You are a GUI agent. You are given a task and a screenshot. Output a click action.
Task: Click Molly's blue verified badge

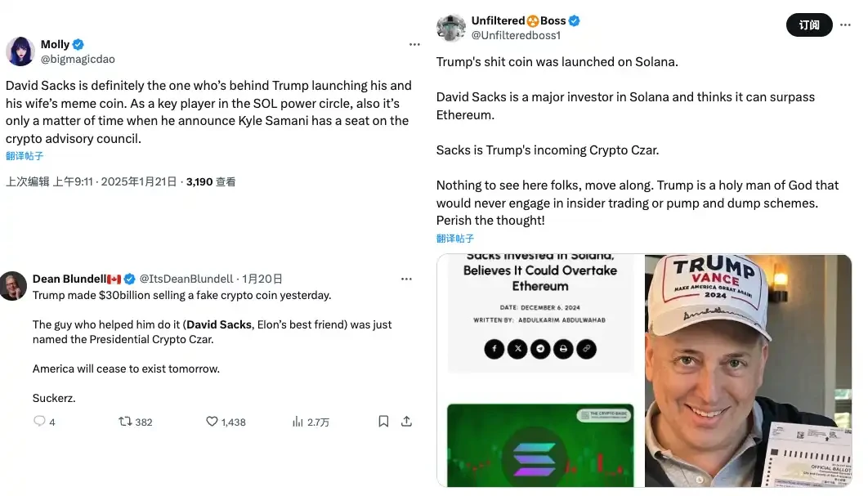click(x=78, y=44)
